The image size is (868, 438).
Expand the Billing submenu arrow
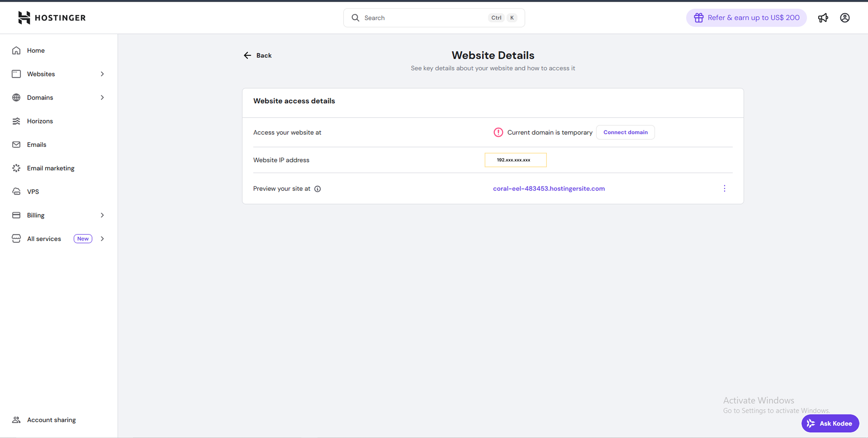point(102,215)
